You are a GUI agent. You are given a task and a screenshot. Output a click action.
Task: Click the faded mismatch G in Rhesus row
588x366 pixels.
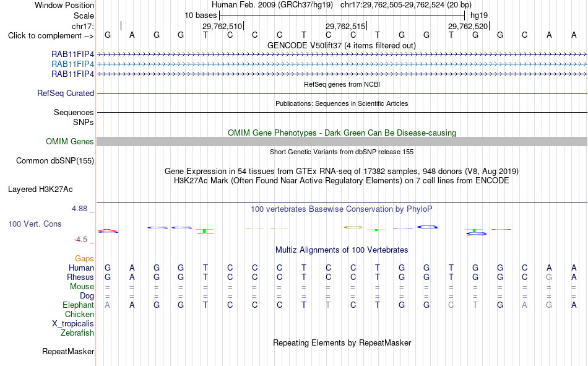549,277
